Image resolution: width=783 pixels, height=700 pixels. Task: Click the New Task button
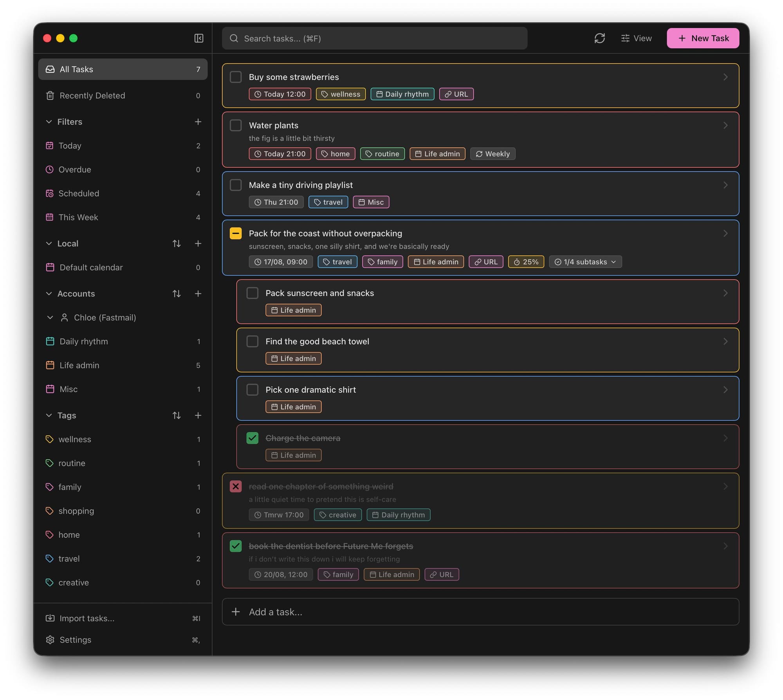click(x=703, y=38)
